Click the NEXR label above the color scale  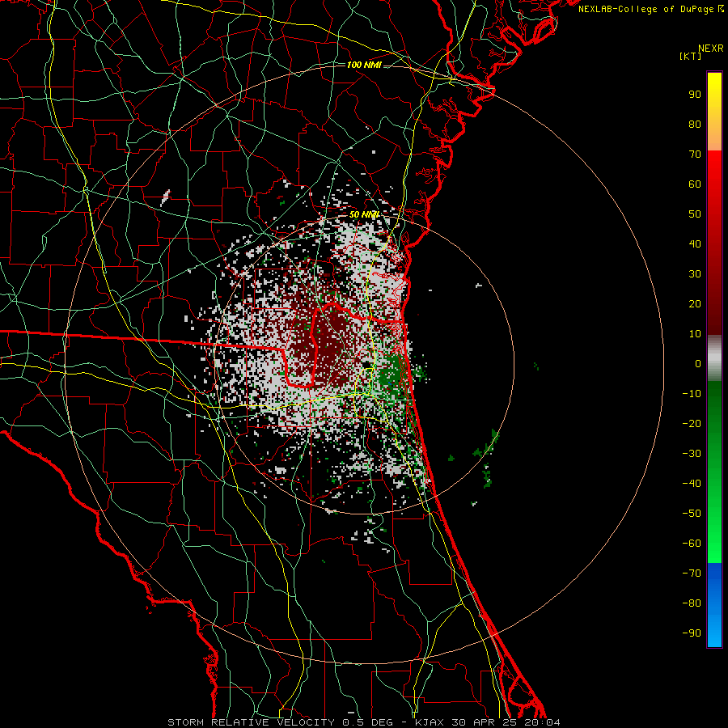[711, 49]
